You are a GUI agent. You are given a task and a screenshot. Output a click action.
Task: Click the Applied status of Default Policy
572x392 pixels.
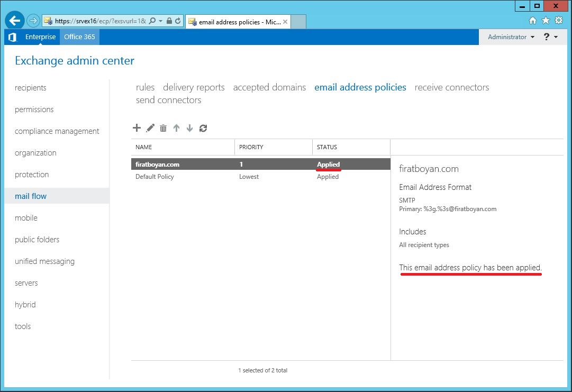point(328,177)
